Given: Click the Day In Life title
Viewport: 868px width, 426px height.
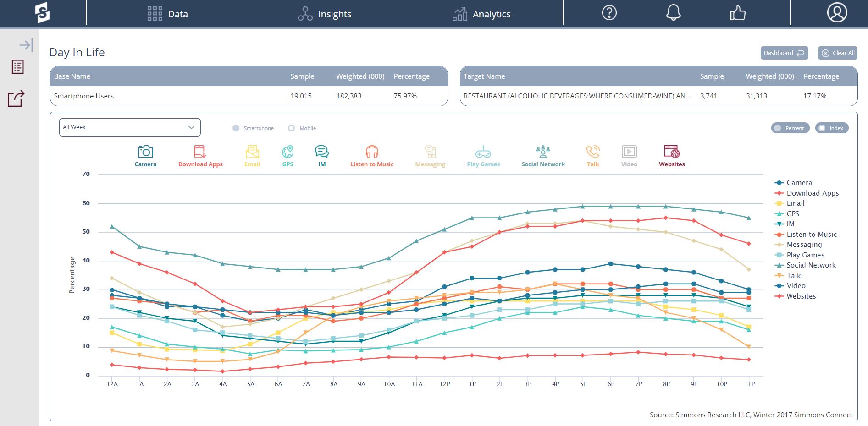Looking at the screenshot, I should (x=77, y=53).
